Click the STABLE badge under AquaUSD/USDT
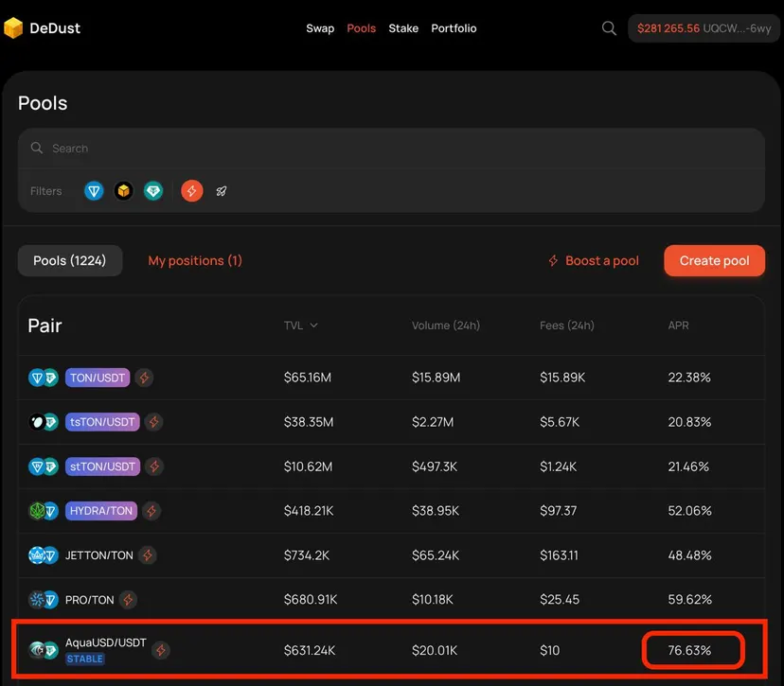 coord(85,659)
